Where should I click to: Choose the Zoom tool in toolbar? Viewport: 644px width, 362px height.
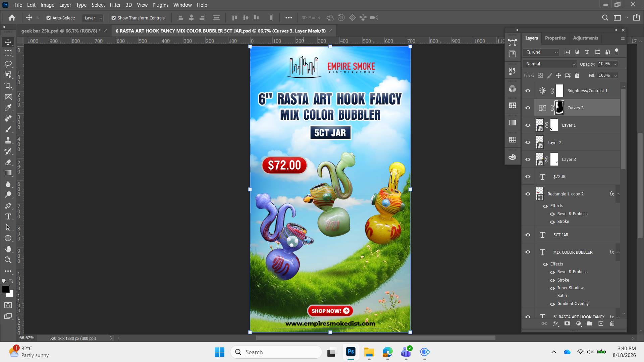[x=8, y=260]
